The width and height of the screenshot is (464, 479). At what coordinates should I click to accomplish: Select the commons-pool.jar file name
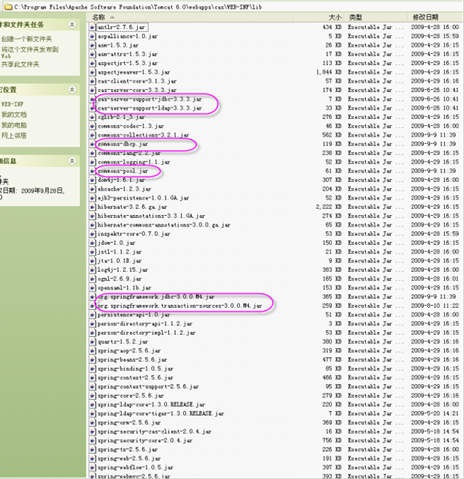tap(123, 171)
